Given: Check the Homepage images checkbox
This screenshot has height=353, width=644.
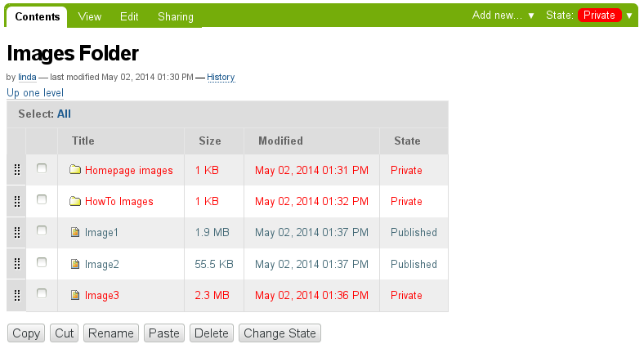Looking at the screenshot, I should (42, 168).
